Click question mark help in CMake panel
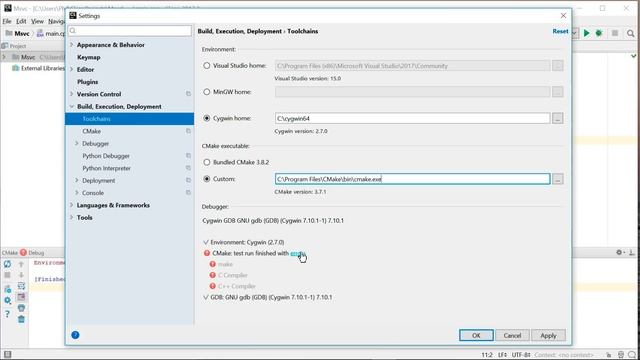Image resolution: width=640 pixels, height=360 pixels. pyautogui.click(x=7, y=313)
